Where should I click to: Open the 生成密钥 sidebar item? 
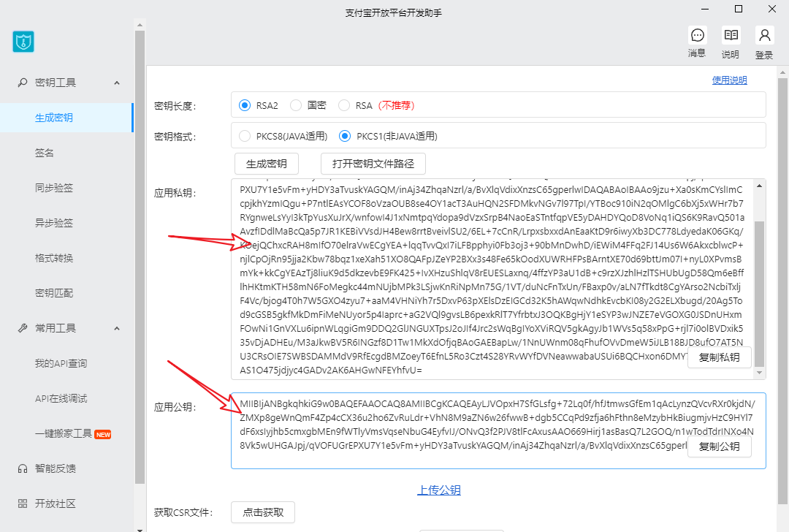point(66,118)
